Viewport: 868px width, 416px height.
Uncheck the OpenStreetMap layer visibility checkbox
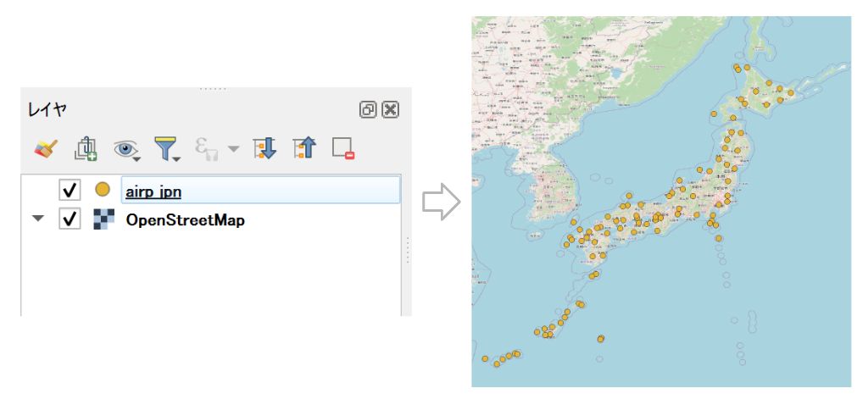(70, 219)
